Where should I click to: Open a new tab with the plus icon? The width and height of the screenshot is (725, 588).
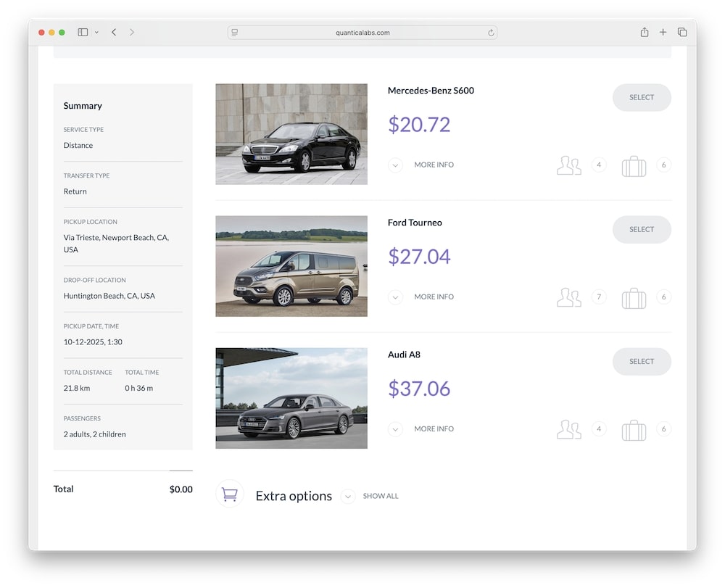663,32
